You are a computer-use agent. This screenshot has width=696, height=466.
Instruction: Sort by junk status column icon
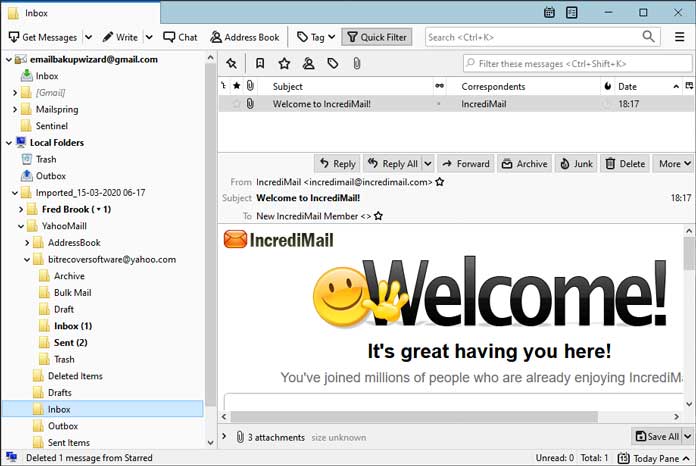click(608, 86)
